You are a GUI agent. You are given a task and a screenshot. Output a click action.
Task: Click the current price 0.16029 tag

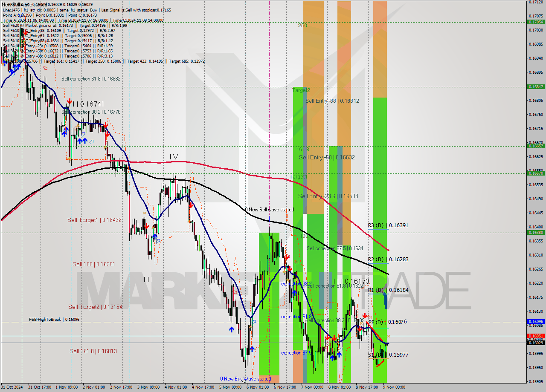tap(535, 343)
